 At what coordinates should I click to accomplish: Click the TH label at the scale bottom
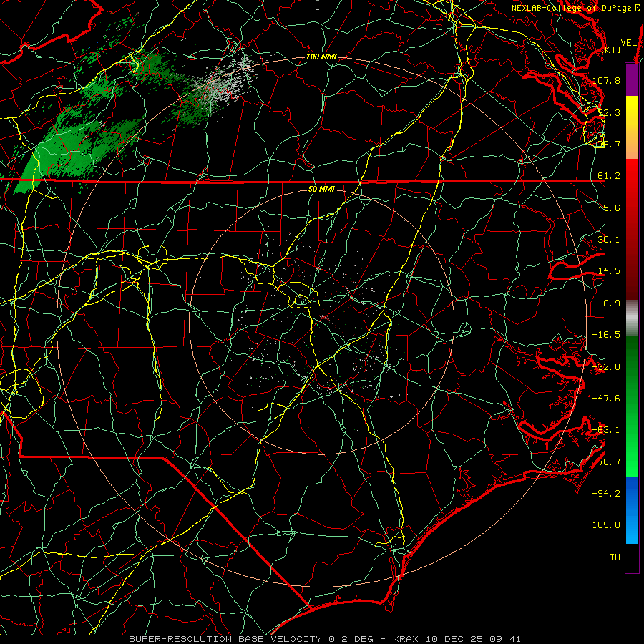click(x=615, y=557)
